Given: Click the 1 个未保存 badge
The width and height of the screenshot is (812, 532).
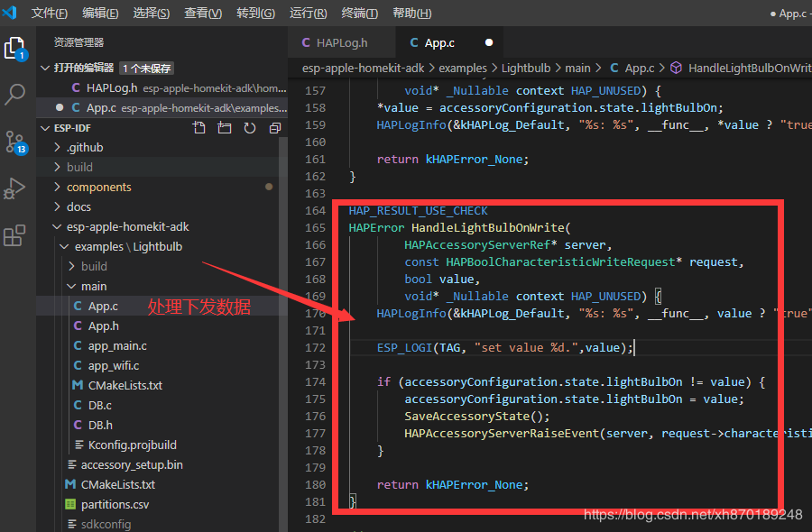Looking at the screenshot, I should click(x=146, y=69).
